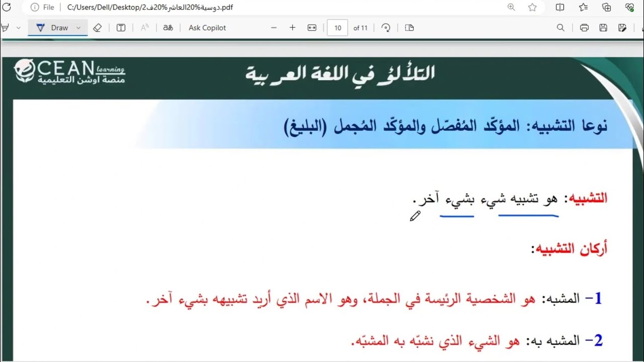Expand the highlight tool dropdown arrow
The width and height of the screenshot is (644, 362).
[19, 28]
